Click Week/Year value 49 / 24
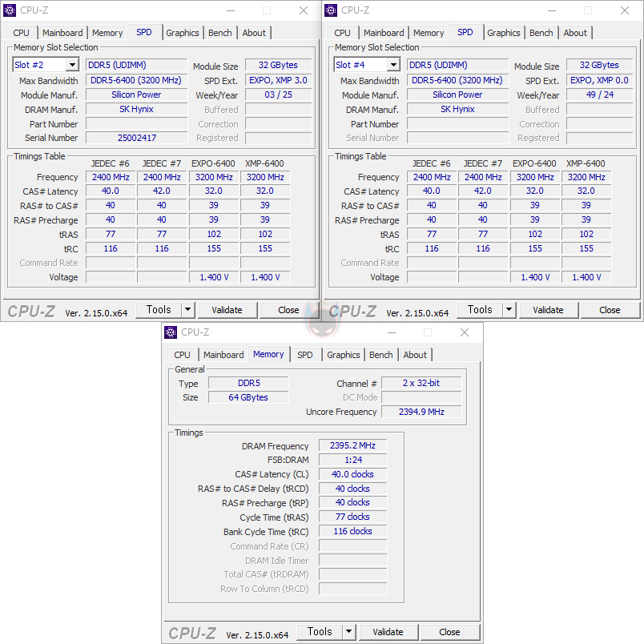This screenshot has height=644, width=644. point(600,95)
